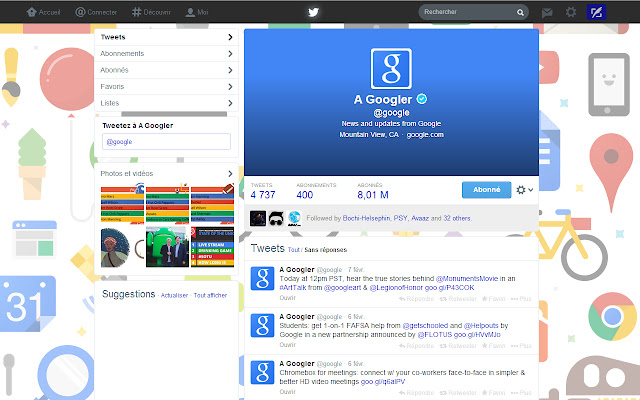Favorite the ArtTalk tweet
Image resolution: width=640 pixels, height=400 pixels.
pos(493,299)
